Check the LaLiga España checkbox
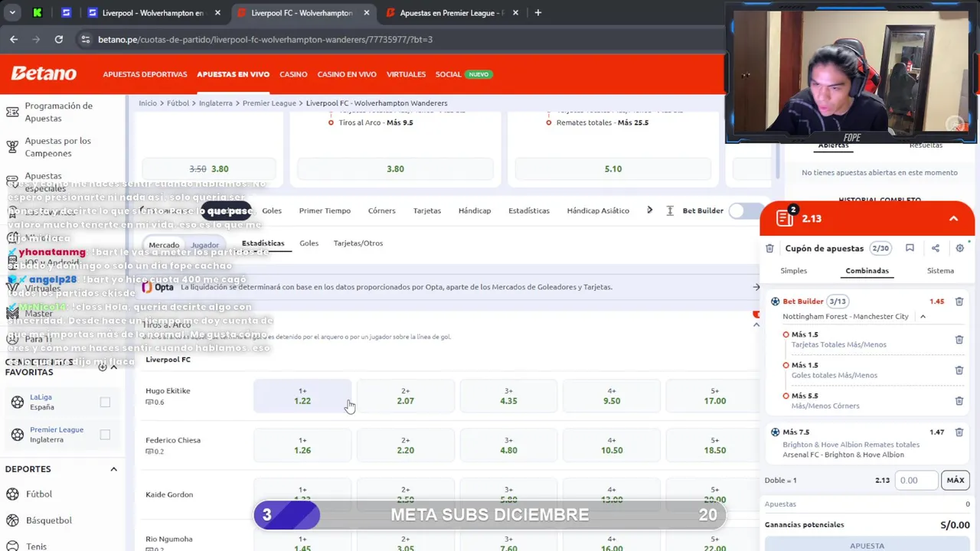The height and width of the screenshot is (551, 980). click(105, 402)
